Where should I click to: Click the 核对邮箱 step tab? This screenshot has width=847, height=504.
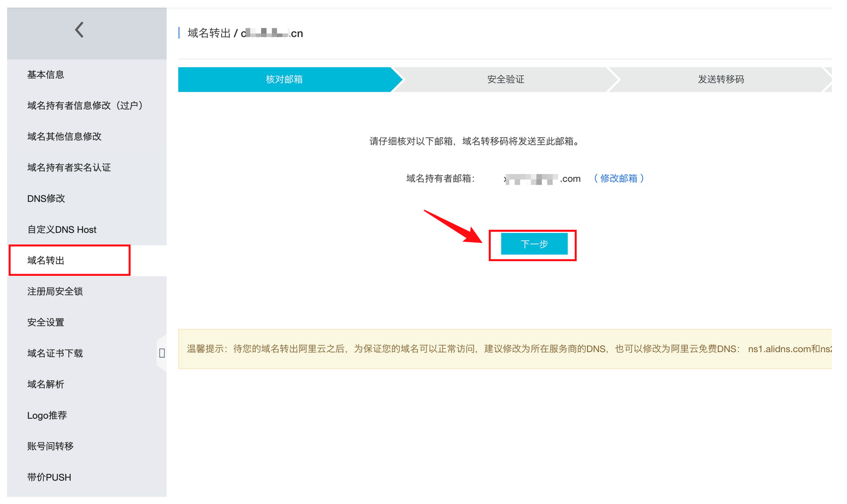click(284, 79)
